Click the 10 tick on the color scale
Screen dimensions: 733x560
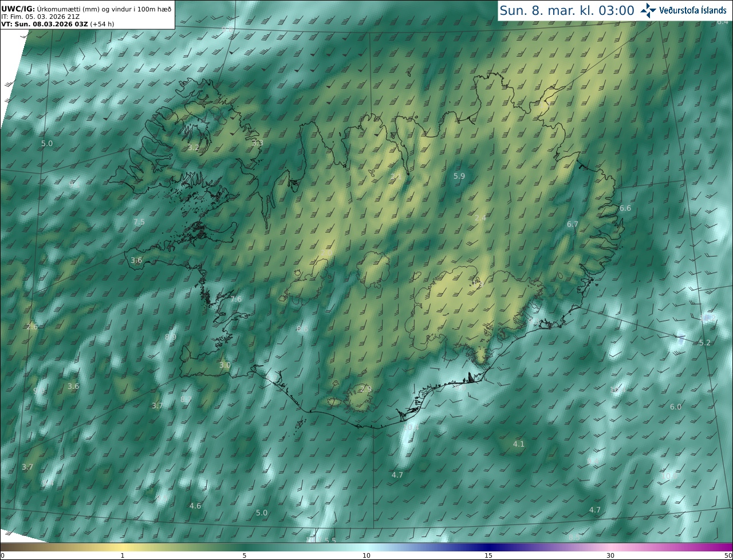[x=366, y=555]
